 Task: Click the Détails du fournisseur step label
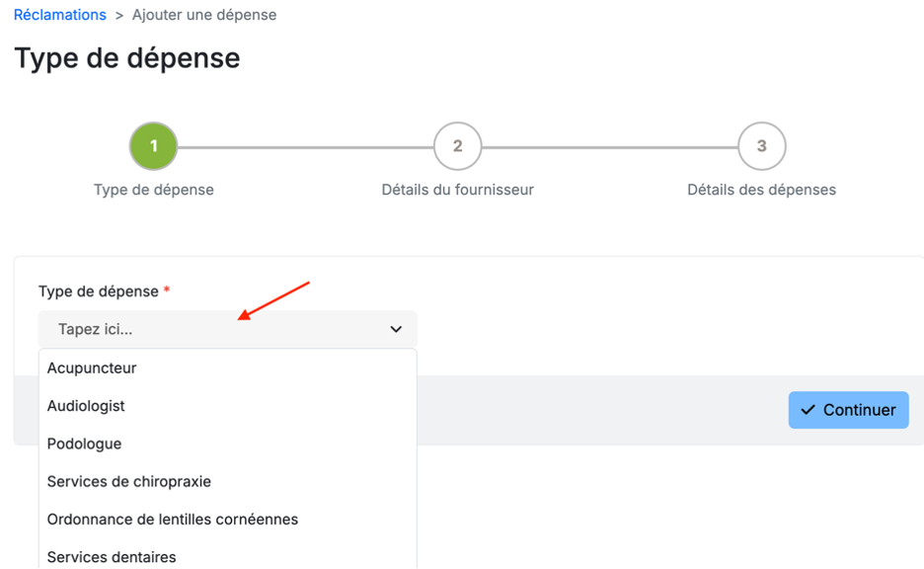[457, 190]
